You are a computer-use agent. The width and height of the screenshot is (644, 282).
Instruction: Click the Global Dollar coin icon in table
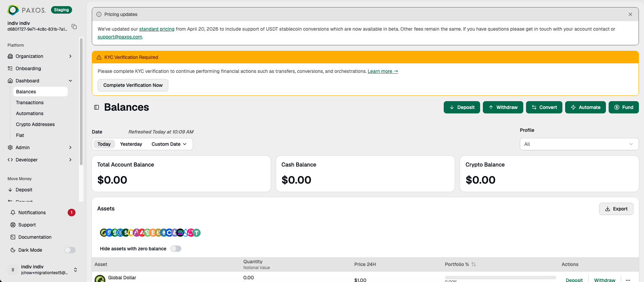point(100,279)
